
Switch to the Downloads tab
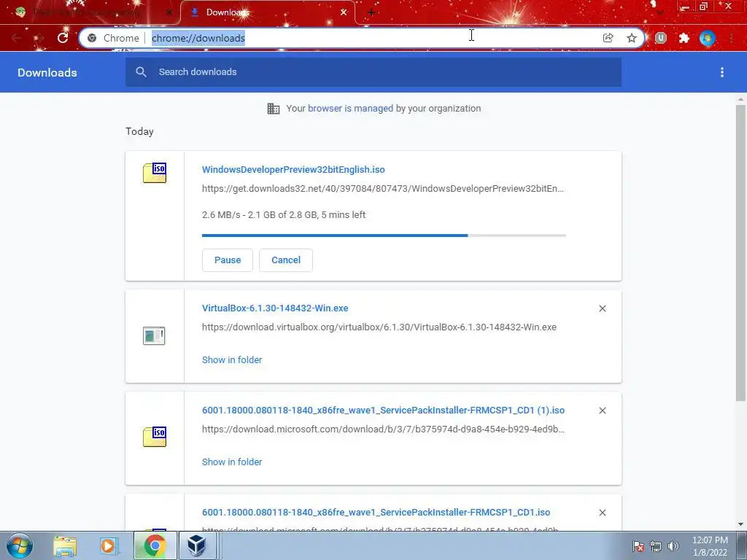(x=267, y=12)
